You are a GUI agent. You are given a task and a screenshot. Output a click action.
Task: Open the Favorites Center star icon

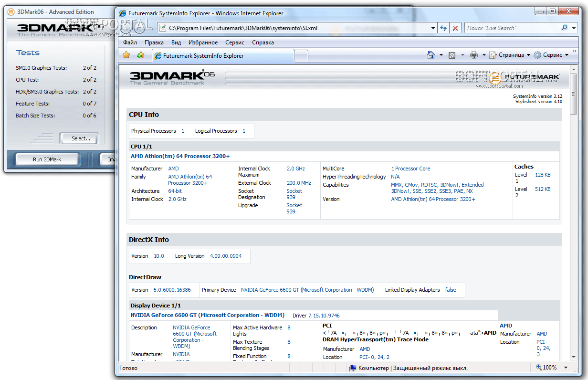126,55
